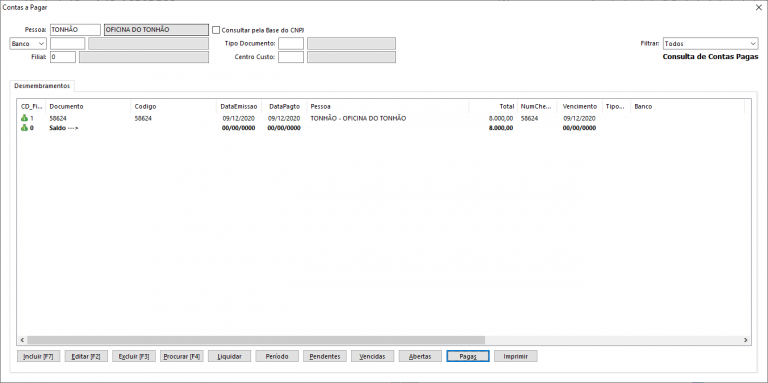The image size is (768, 383).
Task: Click 09/12/2020 in DataPagto column
Action: coord(284,119)
